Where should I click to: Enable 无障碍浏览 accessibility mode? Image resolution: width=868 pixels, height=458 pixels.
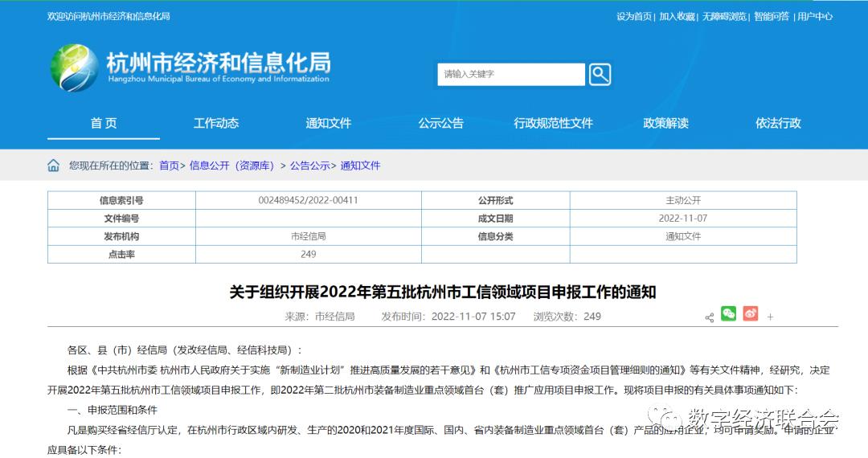tap(723, 16)
